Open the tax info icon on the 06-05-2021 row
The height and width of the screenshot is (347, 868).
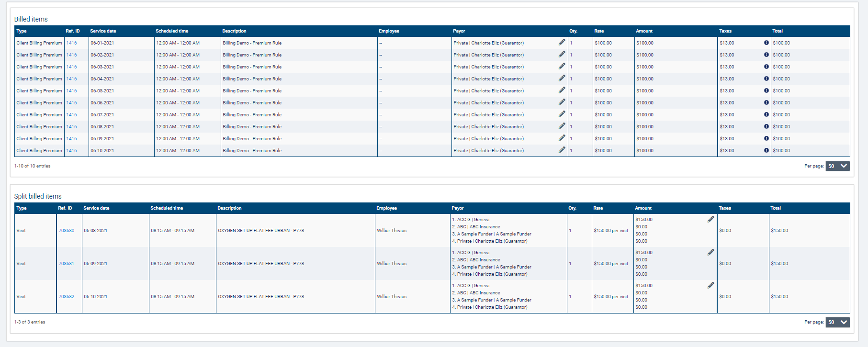(x=766, y=90)
